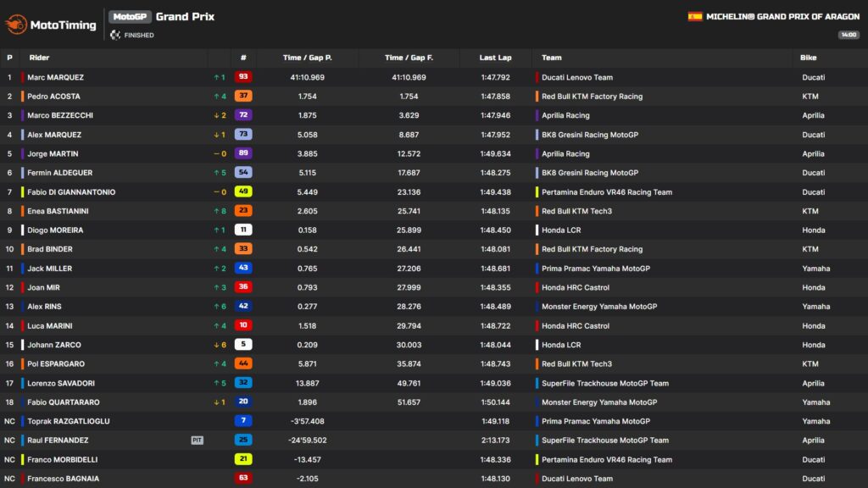
Task: Click the 14:00 time badge
Action: pos(848,35)
